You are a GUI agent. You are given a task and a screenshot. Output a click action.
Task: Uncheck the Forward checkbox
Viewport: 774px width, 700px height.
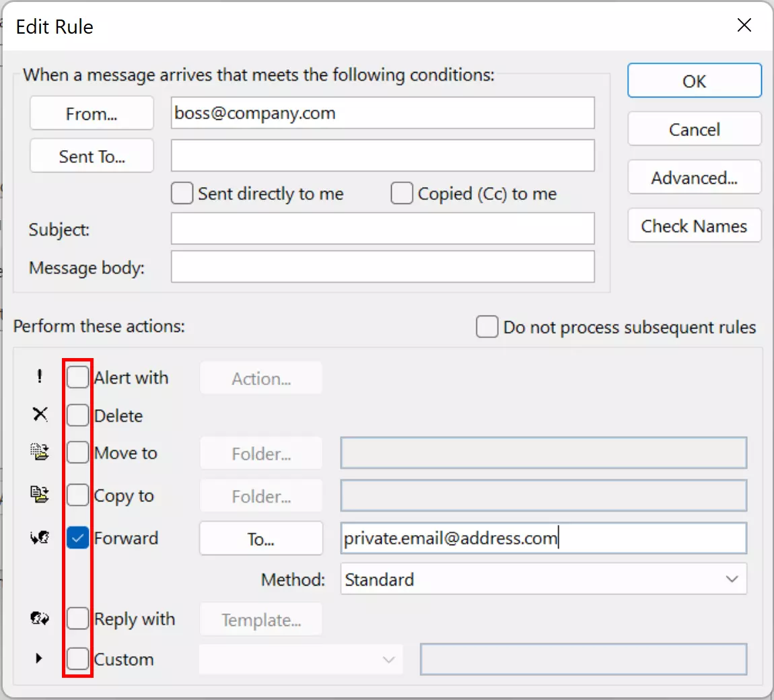pyautogui.click(x=77, y=538)
